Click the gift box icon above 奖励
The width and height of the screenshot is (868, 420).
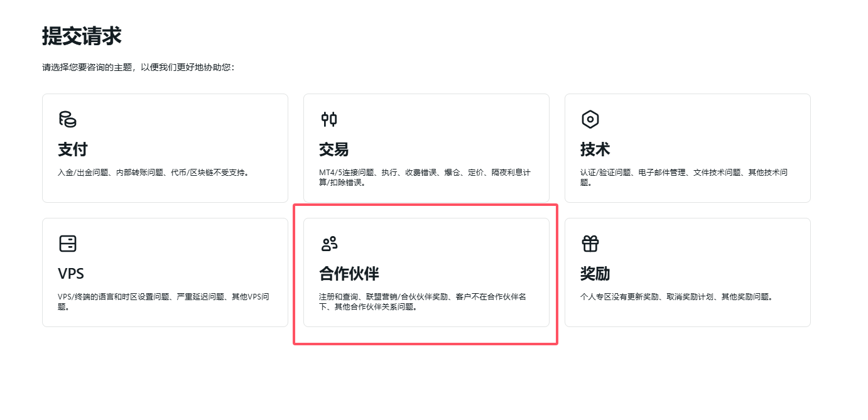tap(590, 244)
